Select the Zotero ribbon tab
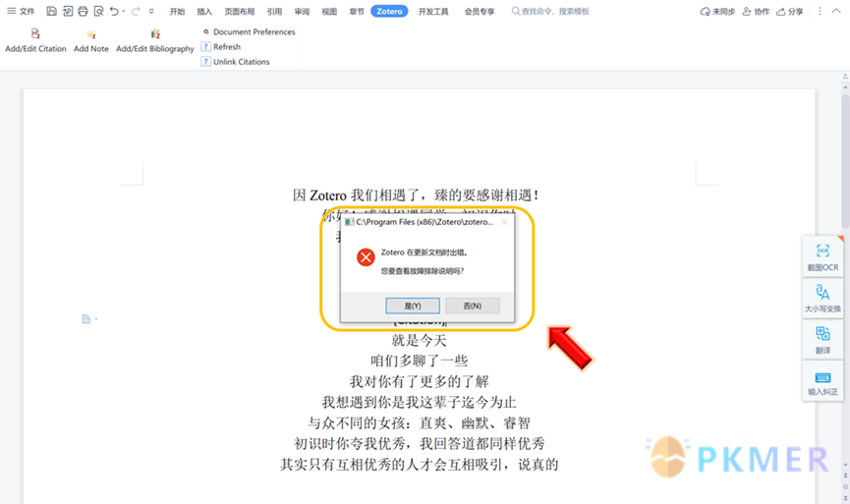Image resolution: width=850 pixels, height=504 pixels. pos(389,11)
